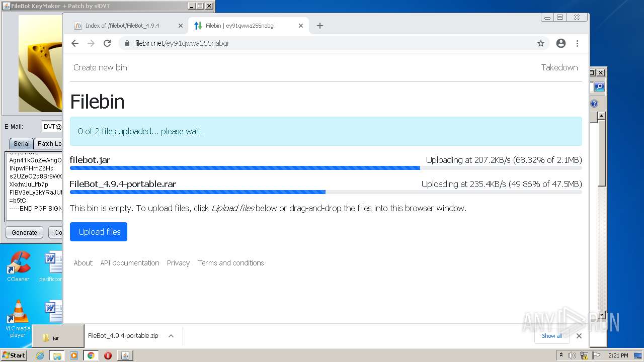Click Show all downloads button
The width and height of the screenshot is (644, 362).
(552, 336)
